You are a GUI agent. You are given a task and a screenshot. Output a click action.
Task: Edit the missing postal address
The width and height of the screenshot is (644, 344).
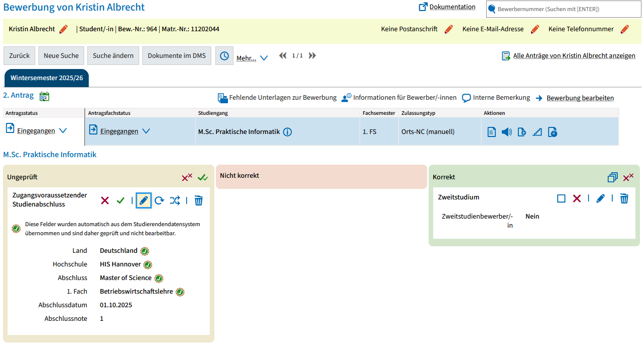tap(448, 29)
